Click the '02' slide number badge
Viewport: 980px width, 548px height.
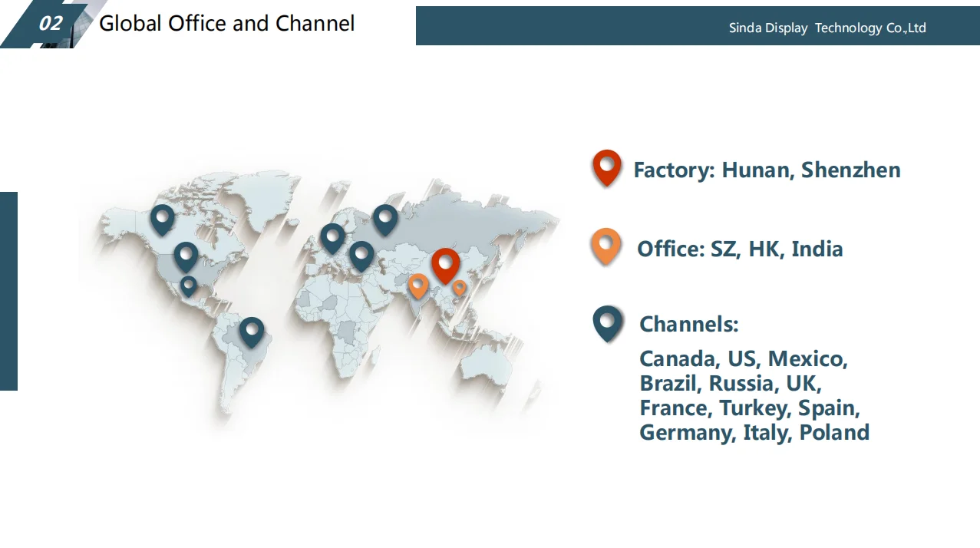pyautogui.click(x=50, y=24)
